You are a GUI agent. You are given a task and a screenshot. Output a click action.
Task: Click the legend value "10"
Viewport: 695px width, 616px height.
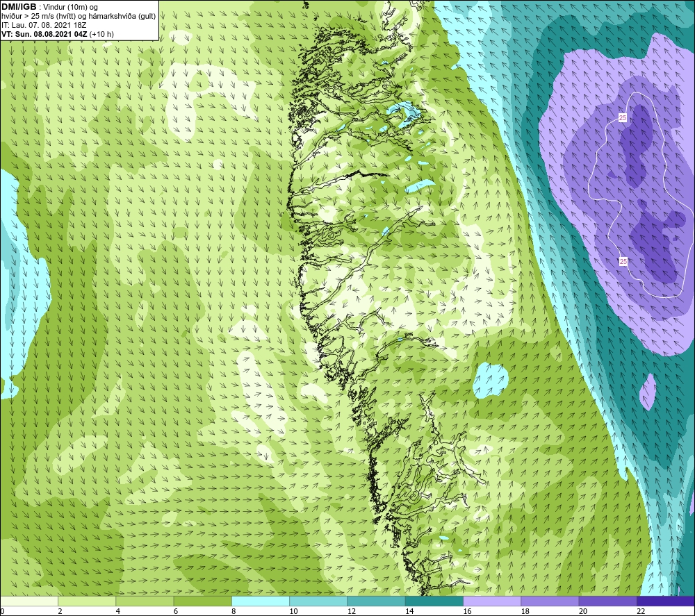click(293, 611)
